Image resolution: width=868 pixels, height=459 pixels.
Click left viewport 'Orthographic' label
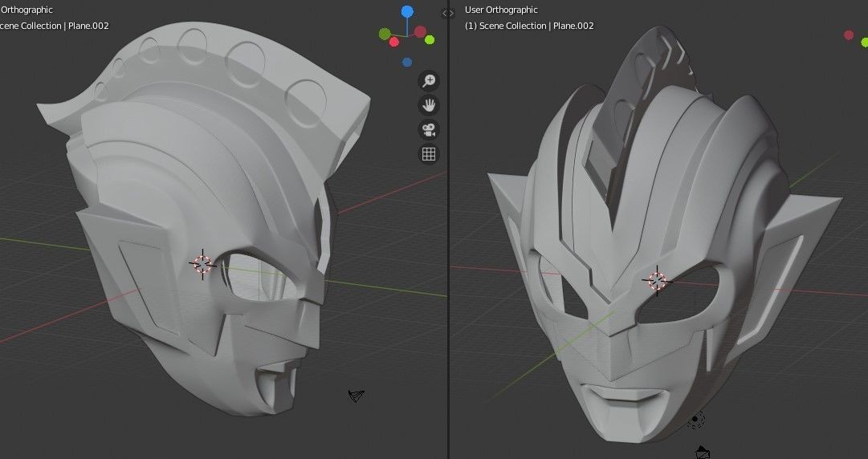click(26, 10)
